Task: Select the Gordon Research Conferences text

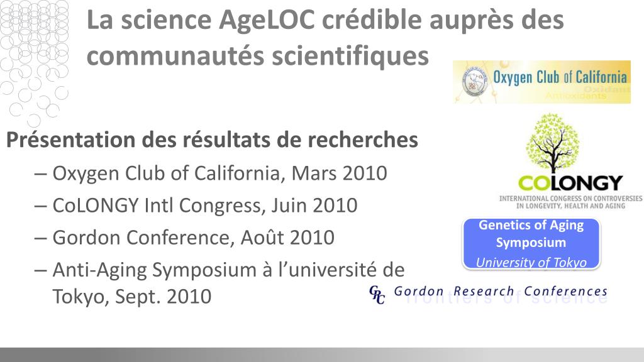Action: point(501,291)
